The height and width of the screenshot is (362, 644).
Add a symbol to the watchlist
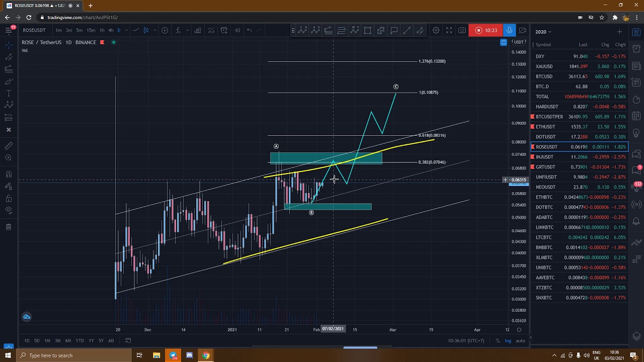619,32
